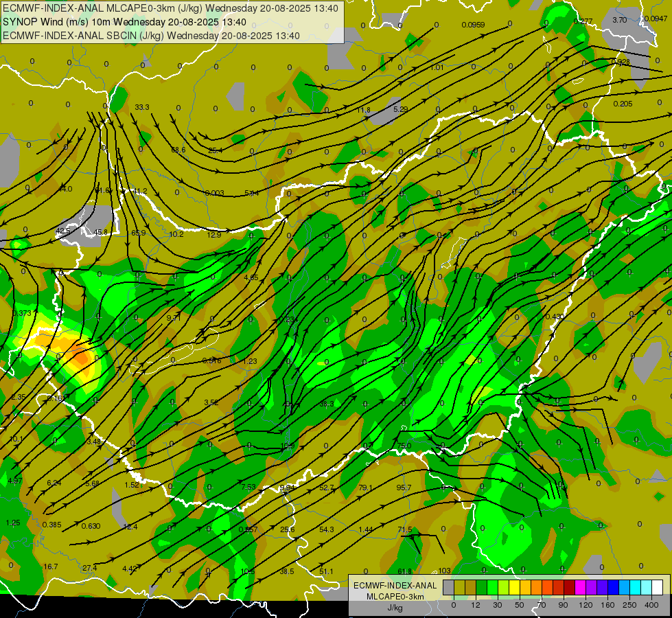
Task: Click the 'ECMWF-INDEX-ANAL MLCAPE0-3km' title line
Action: (170, 8)
